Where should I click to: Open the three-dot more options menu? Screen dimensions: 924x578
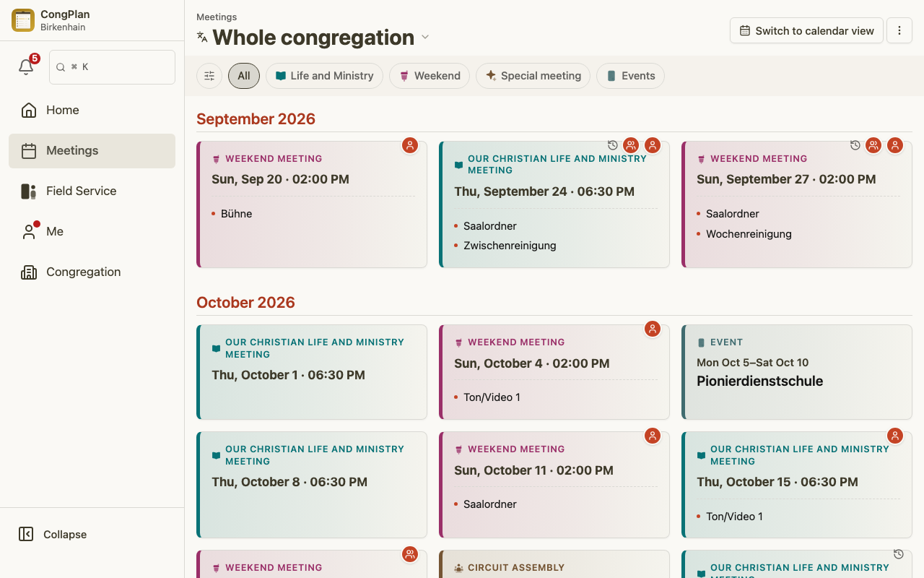[899, 30]
